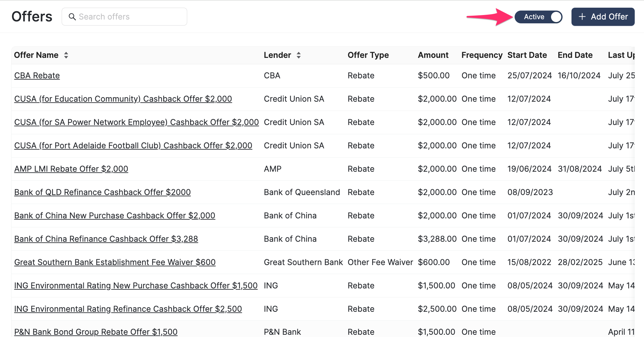Open P&N Bank Bond Group Rebate Offer
Viewport: 644px width, 337px height.
click(96, 332)
